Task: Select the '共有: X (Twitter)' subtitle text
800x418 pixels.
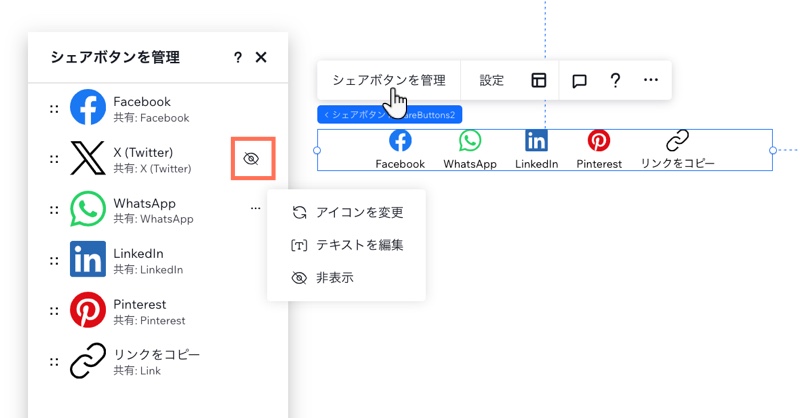Action: 152,168
